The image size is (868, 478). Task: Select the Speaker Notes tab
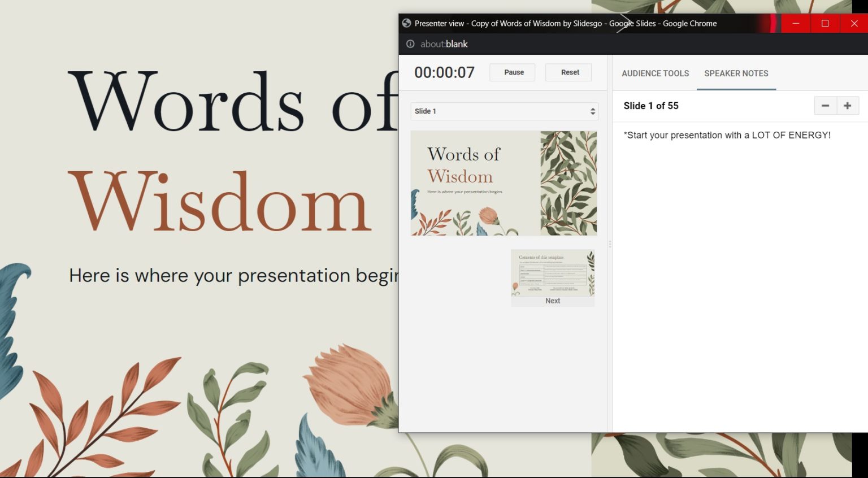click(x=736, y=73)
